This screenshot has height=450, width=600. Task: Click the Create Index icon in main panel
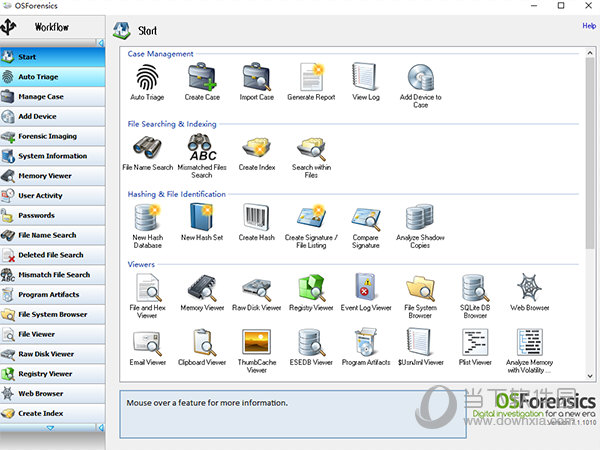click(257, 148)
